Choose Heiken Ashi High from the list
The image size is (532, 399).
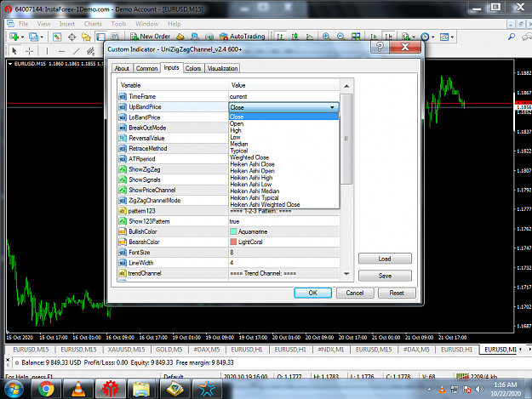(284, 178)
